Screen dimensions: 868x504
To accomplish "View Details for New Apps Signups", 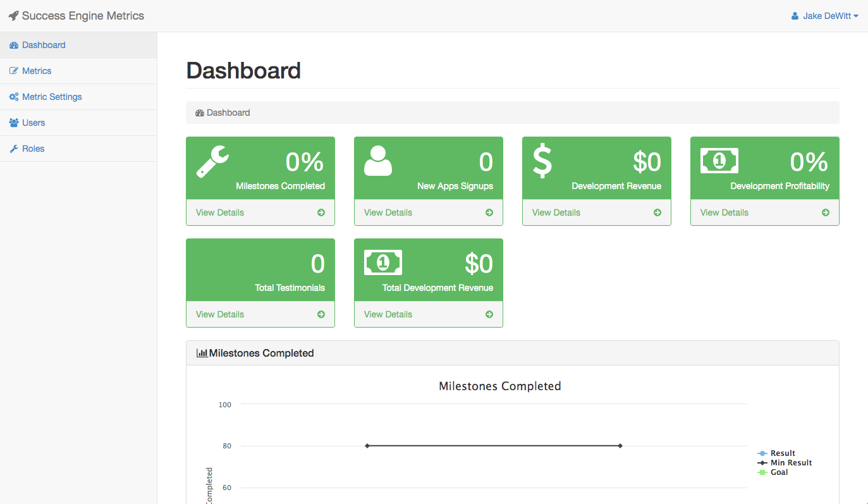I will 388,212.
